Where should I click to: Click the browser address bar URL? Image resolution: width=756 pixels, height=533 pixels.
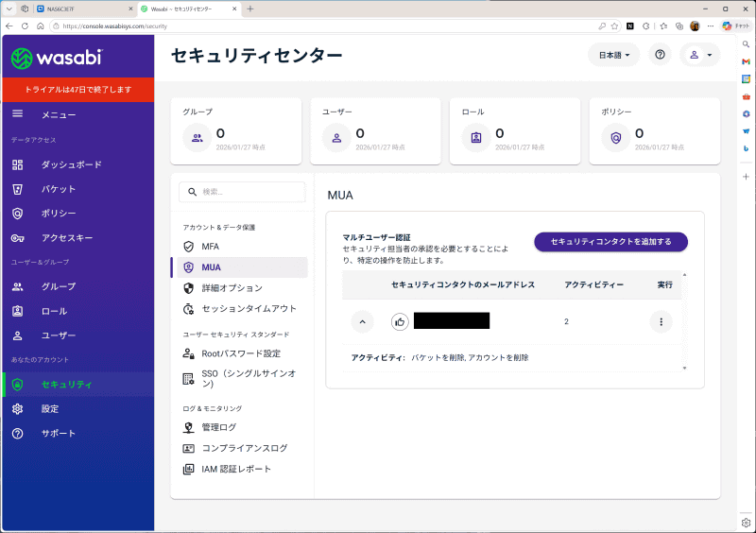tap(114, 26)
